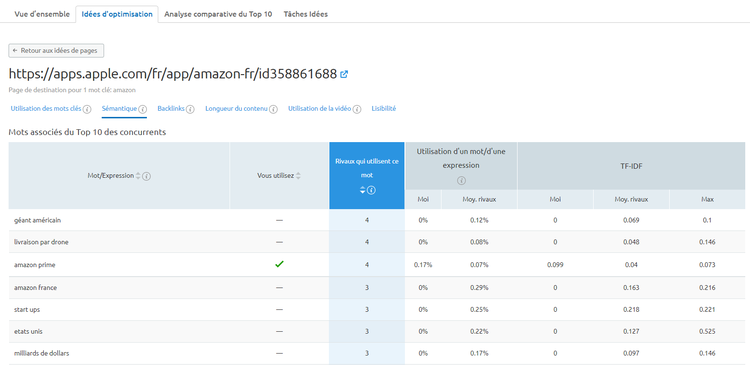This screenshot has width=750, height=365.
Task: Click info icon in Rivaux qui utilisent ce mot header
Action: point(372,190)
